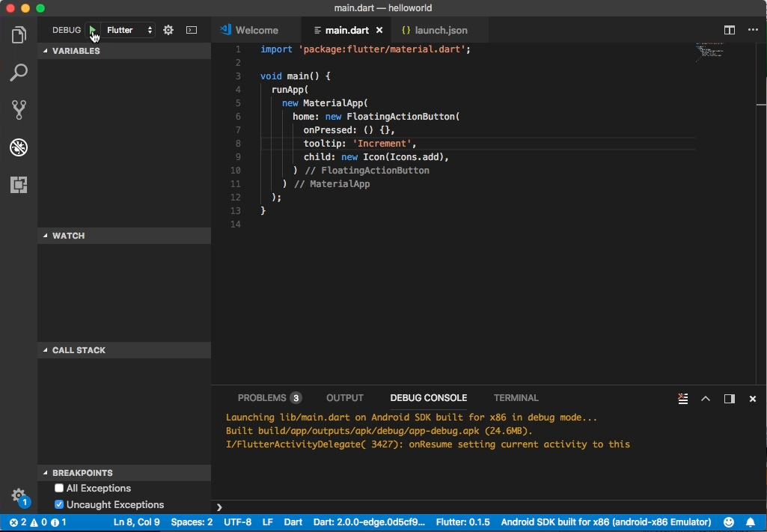
Task: Change indentation via Spaces: 2
Action: point(192,522)
